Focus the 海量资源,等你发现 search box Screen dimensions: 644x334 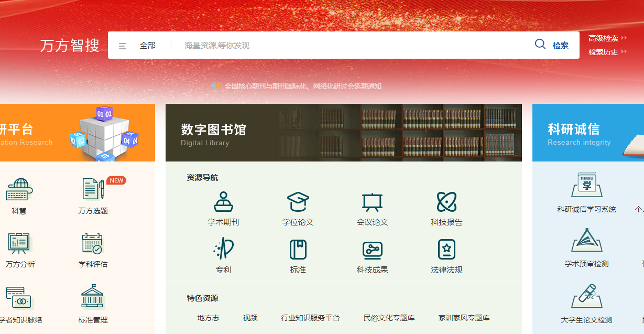351,46
